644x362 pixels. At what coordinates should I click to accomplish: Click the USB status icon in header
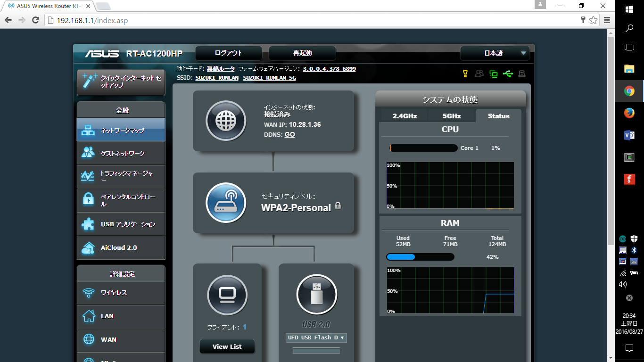tap(507, 74)
